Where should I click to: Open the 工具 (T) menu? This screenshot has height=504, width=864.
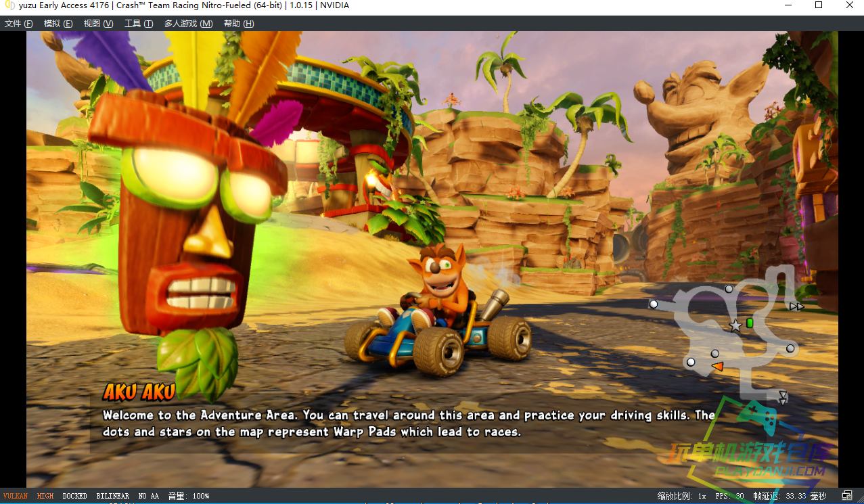[138, 24]
